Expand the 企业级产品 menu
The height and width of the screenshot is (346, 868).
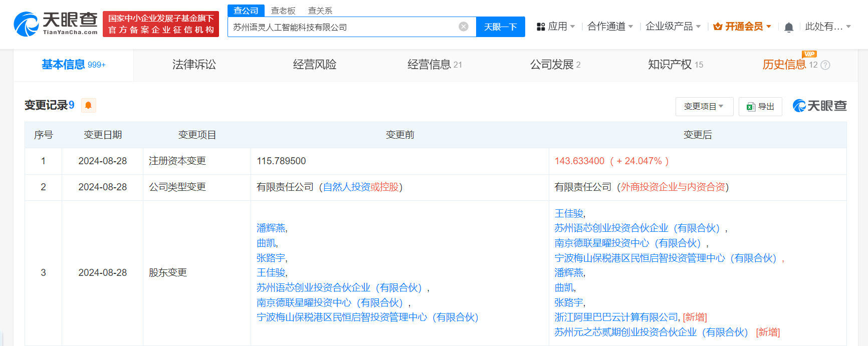point(673,27)
